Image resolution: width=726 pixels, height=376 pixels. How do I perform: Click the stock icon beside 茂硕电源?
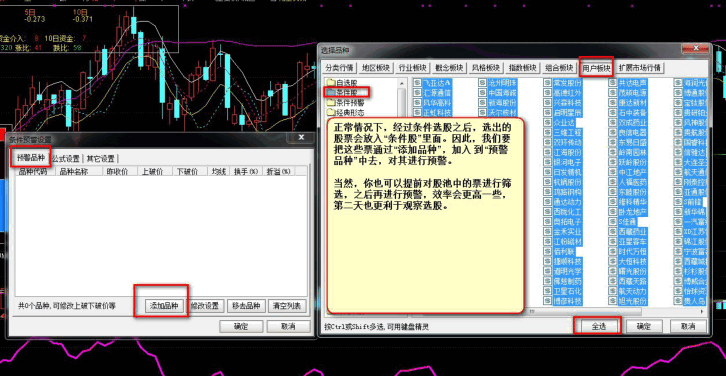[613, 93]
